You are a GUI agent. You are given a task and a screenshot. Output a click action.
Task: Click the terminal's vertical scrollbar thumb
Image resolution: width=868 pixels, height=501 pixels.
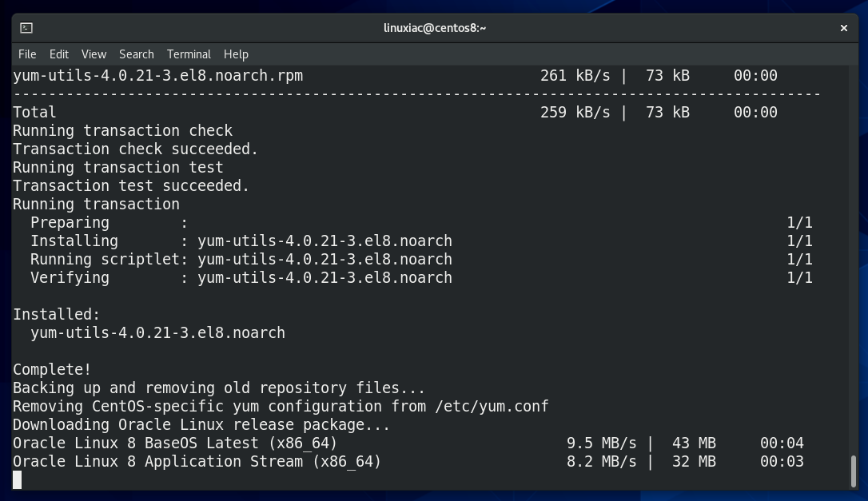pos(853,471)
